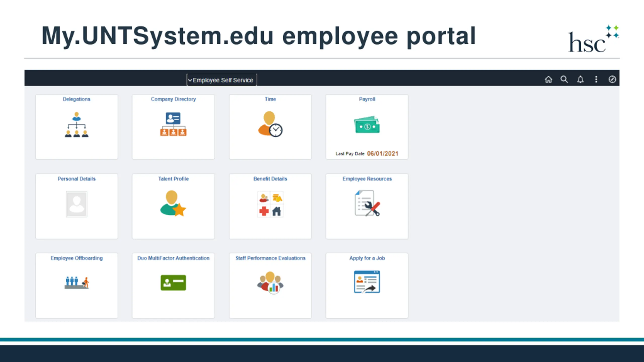This screenshot has height=362, width=644.
Task: Open the Payroll money icon
Action: pyautogui.click(x=367, y=124)
